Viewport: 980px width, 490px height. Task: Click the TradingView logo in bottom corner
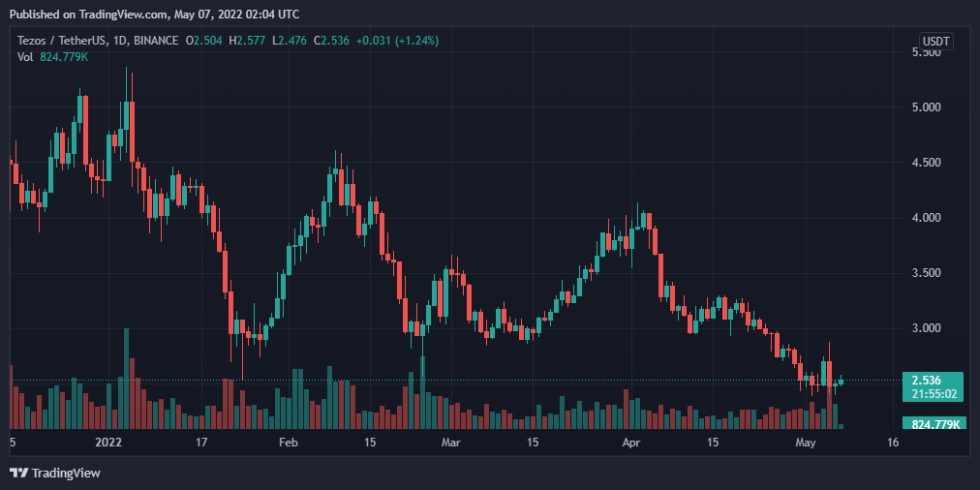pyautogui.click(x=55, y=473)
